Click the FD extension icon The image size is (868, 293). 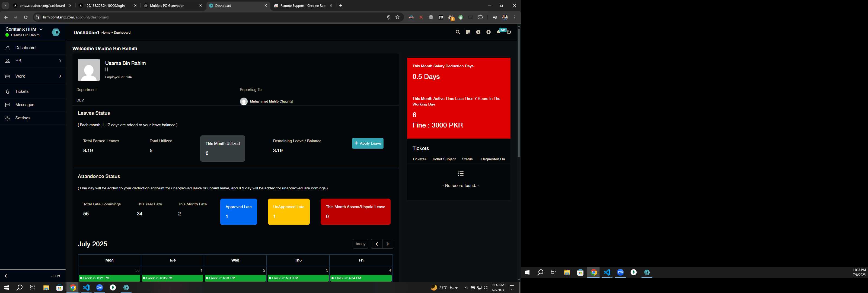click(441, 17)
